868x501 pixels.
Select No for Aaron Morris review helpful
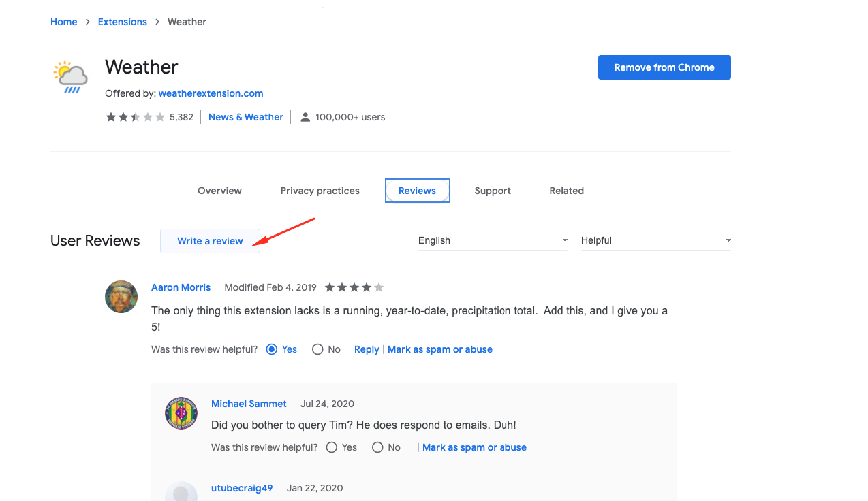point(317,349)
